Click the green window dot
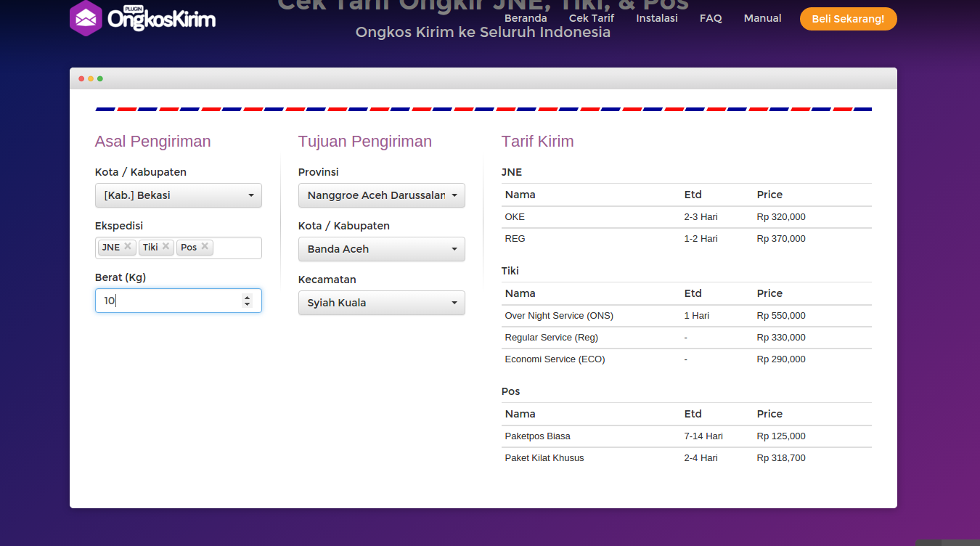The height and width of the screenshot is (546, 980). pyautogui.click(x=100, y=78)
